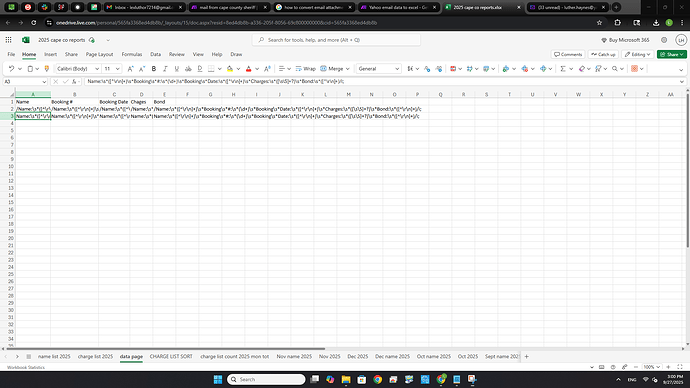Switch to the Draw ribbon tab
This screenshot has height=388, width=690.
tap(236, 55)
